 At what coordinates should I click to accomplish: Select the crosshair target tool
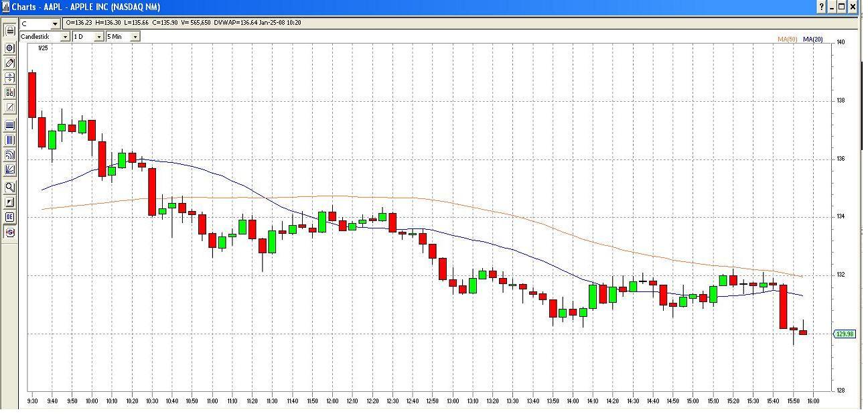[10, 48]
